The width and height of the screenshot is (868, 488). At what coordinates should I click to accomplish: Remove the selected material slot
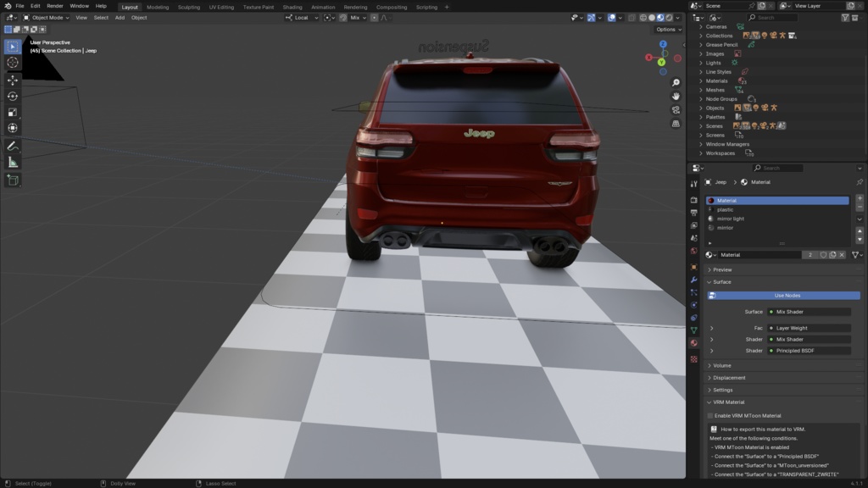(860, 207)
